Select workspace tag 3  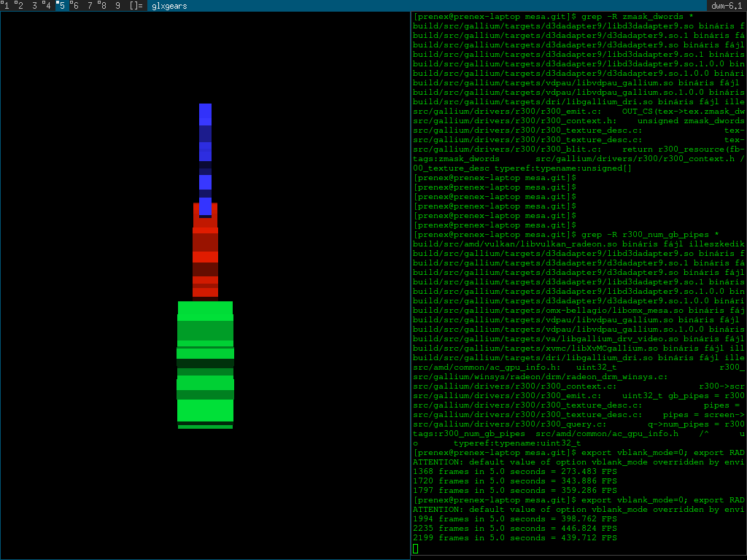tap(34, 6)
